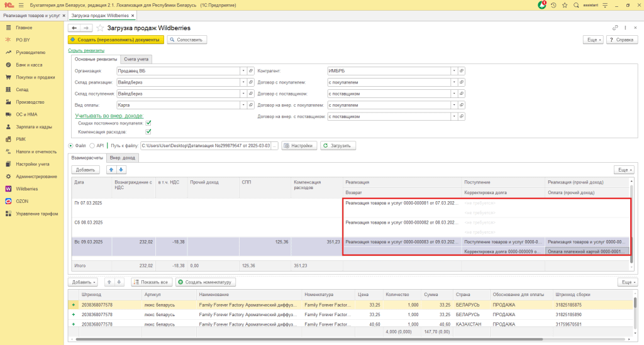Image resolution: width=644 pixels, height=345 pixels.
Task: Open the Организация field's open-form icon
Action: coord(250,71)
